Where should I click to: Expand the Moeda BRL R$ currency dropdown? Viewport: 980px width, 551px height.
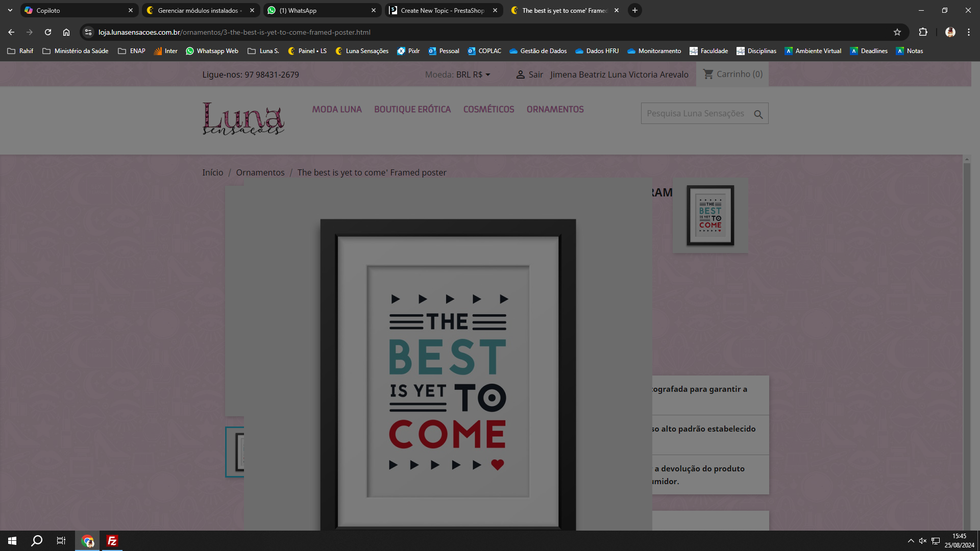click(x=473, y=74)
